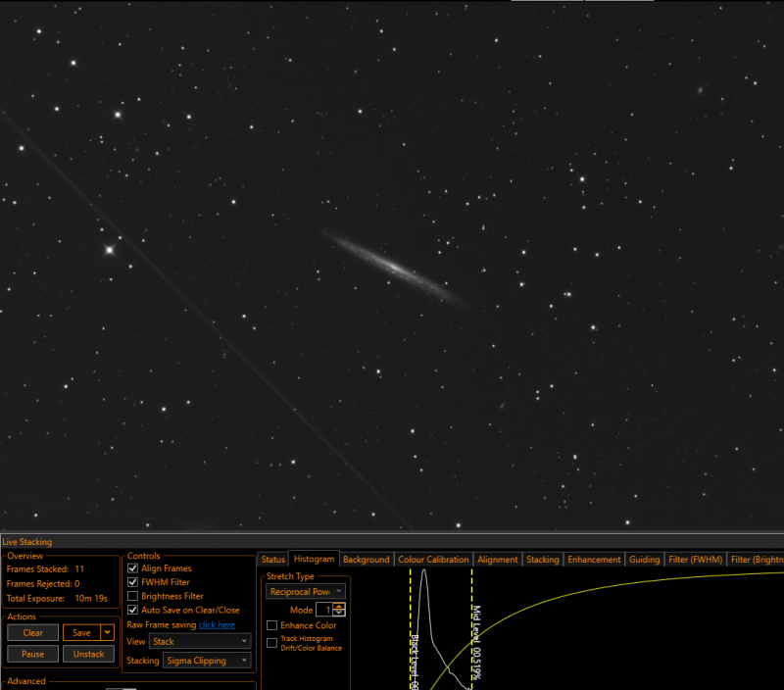Open the Stretch Type dropdown
The height and width of the screenshot is (690, 784).
(x=306, y=592)
